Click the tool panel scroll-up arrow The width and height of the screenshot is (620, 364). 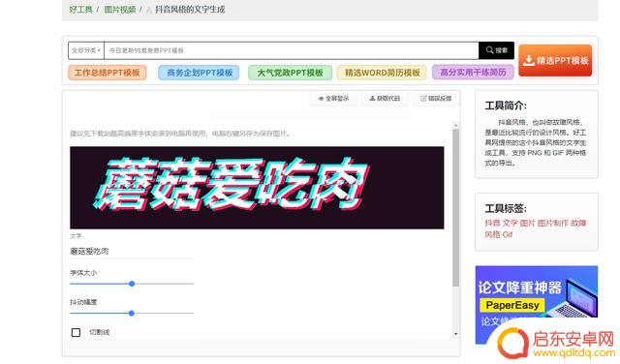pos(455,125)
